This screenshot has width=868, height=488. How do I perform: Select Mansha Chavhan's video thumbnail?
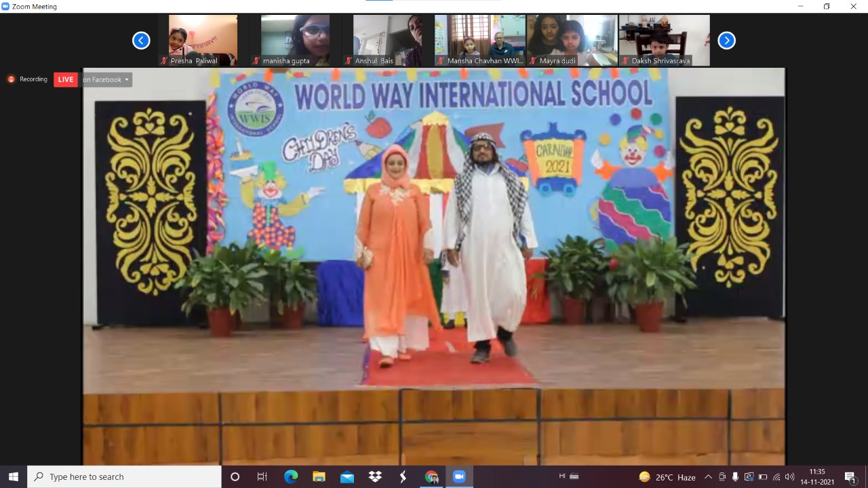[479, 41]
